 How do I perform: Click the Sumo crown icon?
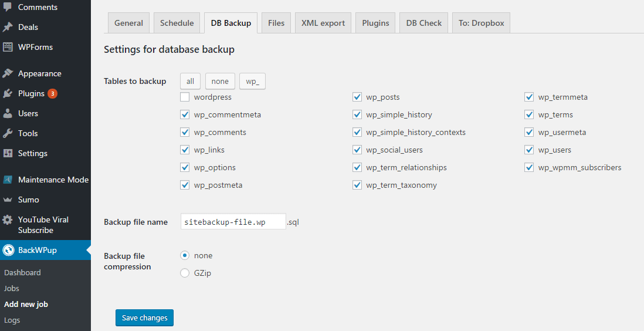[x=8, y=200]
